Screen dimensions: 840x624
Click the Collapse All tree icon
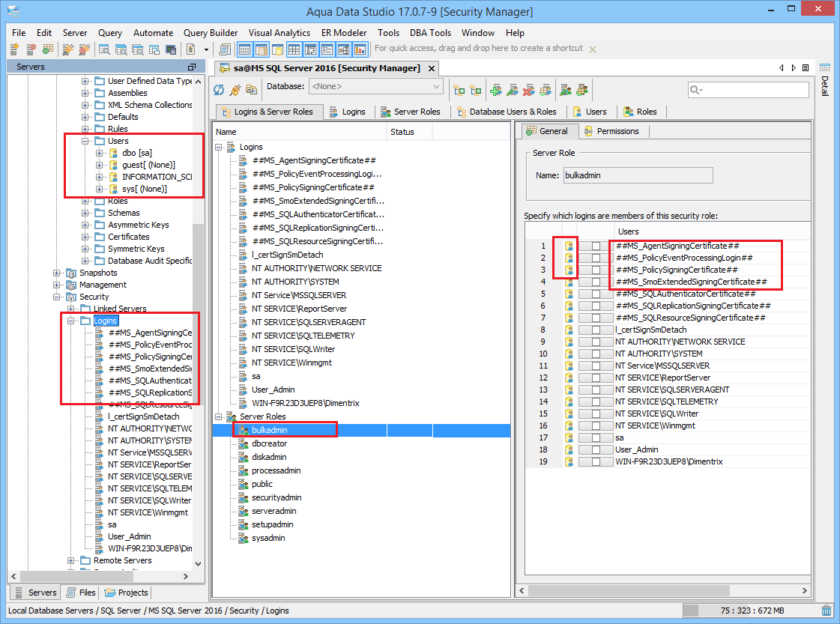pyautogui.click(x=476, y=90)
